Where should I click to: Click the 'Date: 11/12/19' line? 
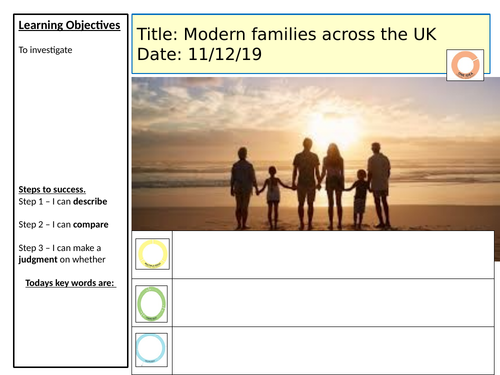(x=199, y=54)
